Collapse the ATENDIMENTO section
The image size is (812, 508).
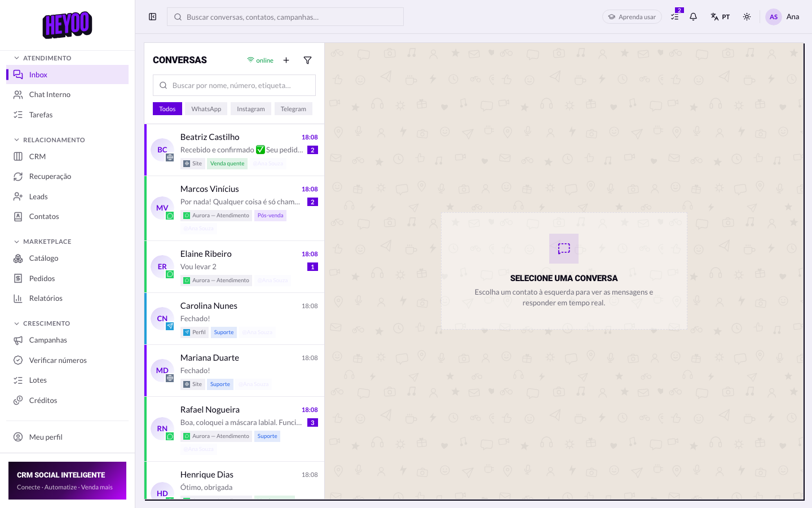[43, 58]
